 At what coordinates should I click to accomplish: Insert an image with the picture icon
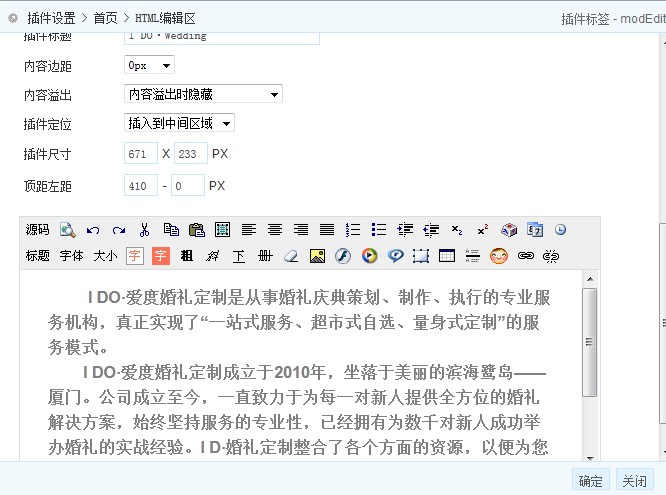pyautogui.click(x=317, y=256)
